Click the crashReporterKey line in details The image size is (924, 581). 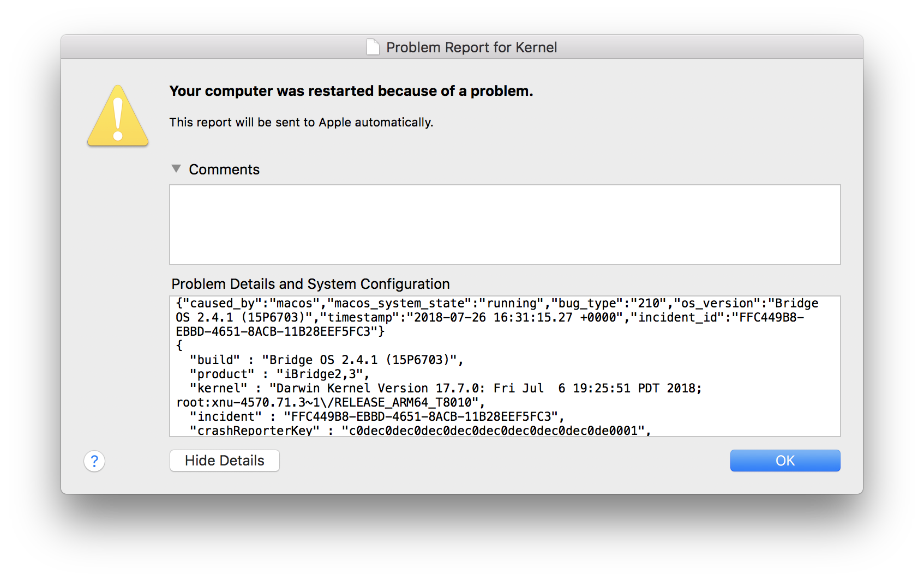(420, 430)
